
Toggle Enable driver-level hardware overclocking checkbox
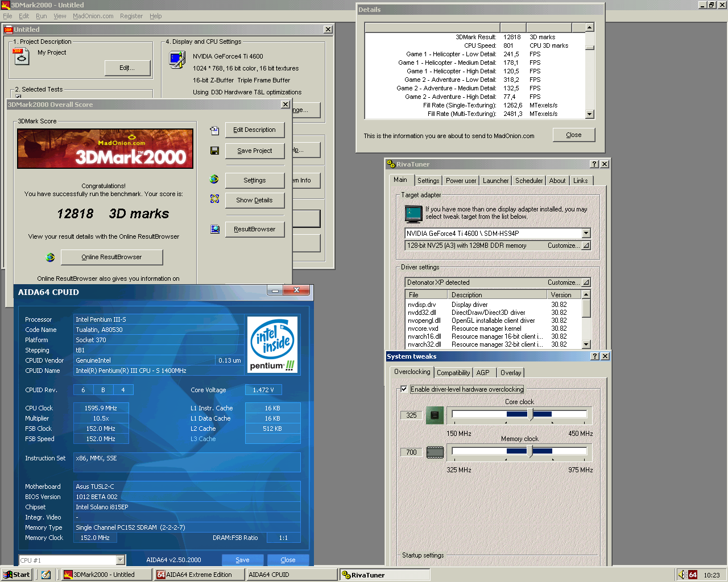click(x=404, y=389)
